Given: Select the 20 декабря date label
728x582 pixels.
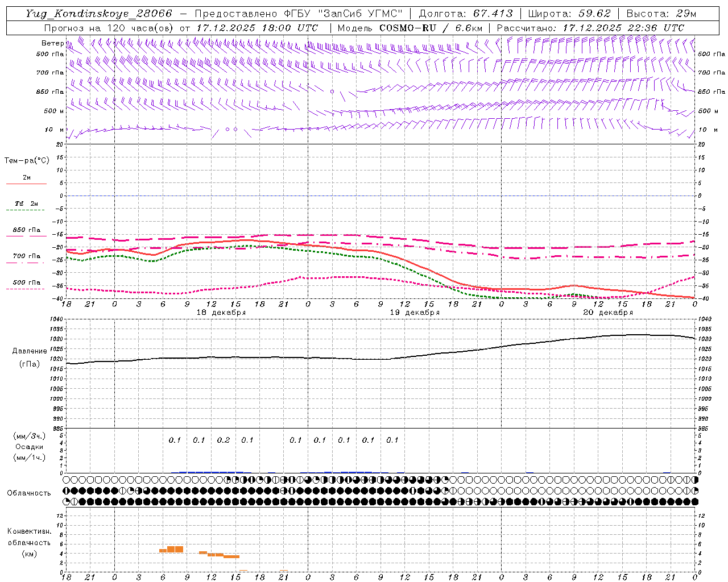Looking at the screenshot, I should (x=608, y=313).
